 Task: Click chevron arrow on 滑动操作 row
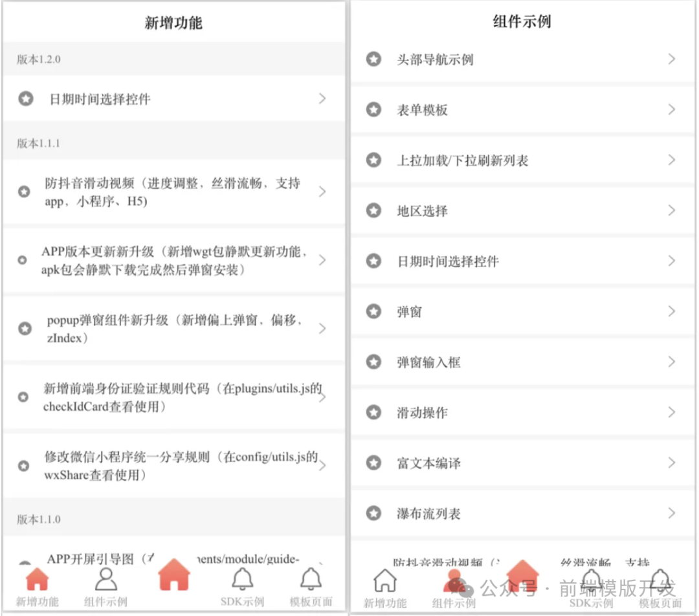[x=672, y=412]
